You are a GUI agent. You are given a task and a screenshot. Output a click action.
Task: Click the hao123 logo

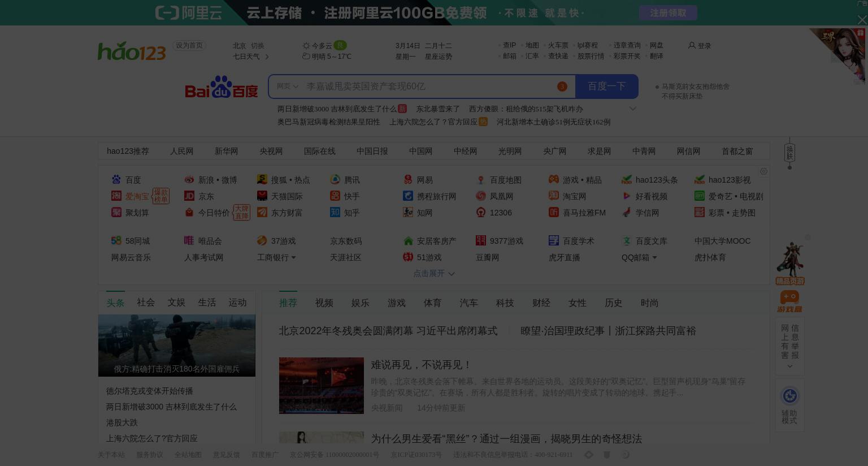coord(132,51)
